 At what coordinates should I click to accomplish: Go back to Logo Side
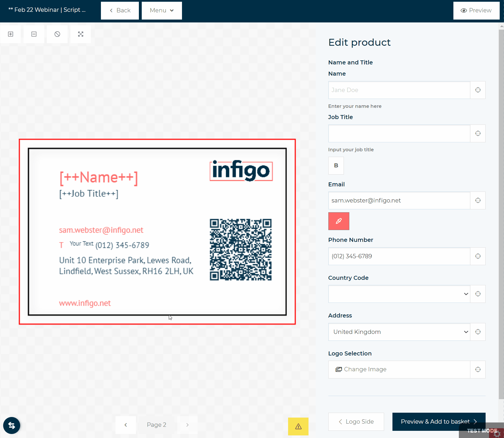(356, 422)
